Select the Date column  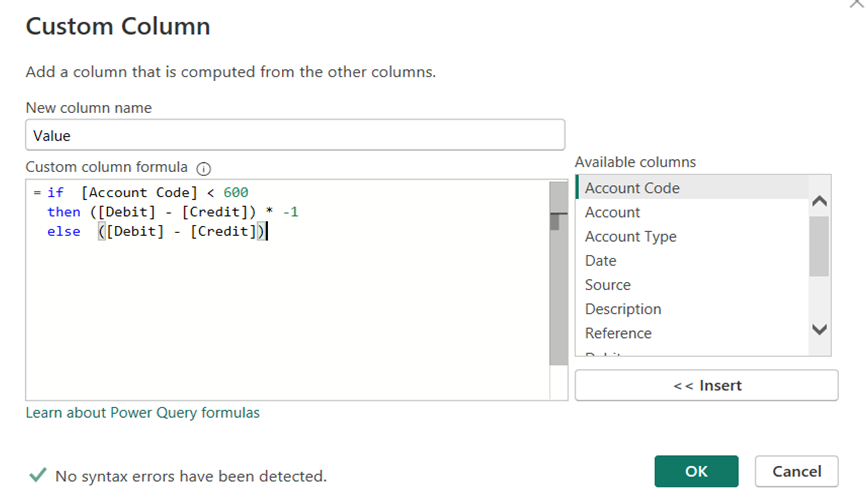pos(600,260)
